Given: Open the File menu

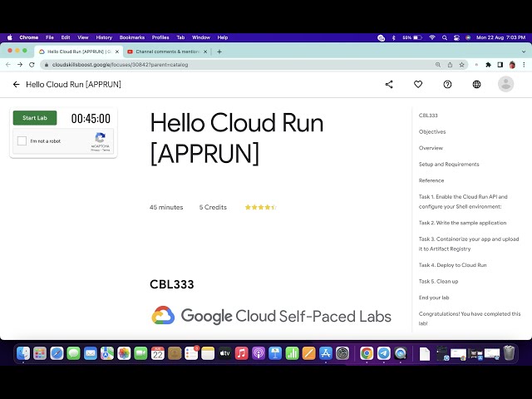Looking at the screenshot, I should (x=50, y=37).
